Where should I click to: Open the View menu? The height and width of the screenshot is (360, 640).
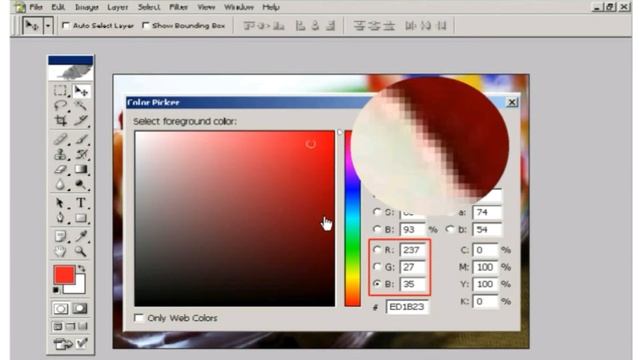click(206, 7)
